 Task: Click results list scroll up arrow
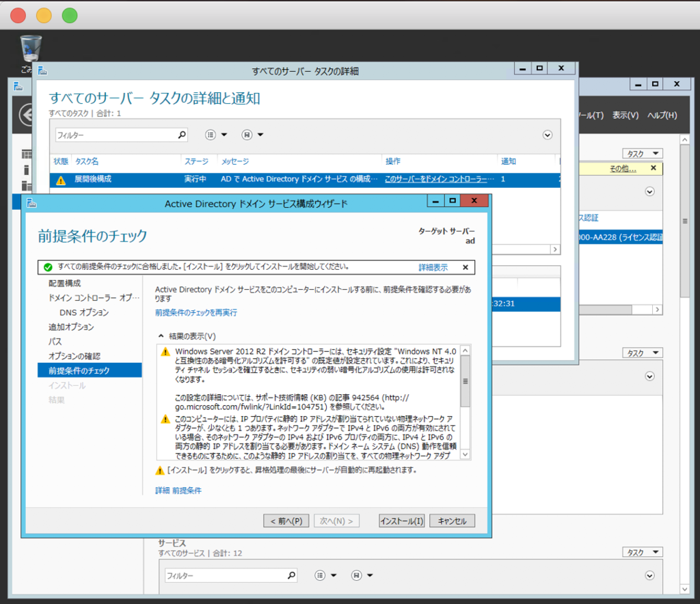pos(465,351)
